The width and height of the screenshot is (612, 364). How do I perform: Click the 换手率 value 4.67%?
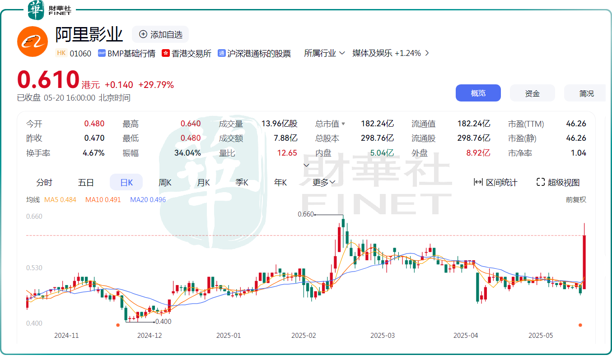pos(93,153)
